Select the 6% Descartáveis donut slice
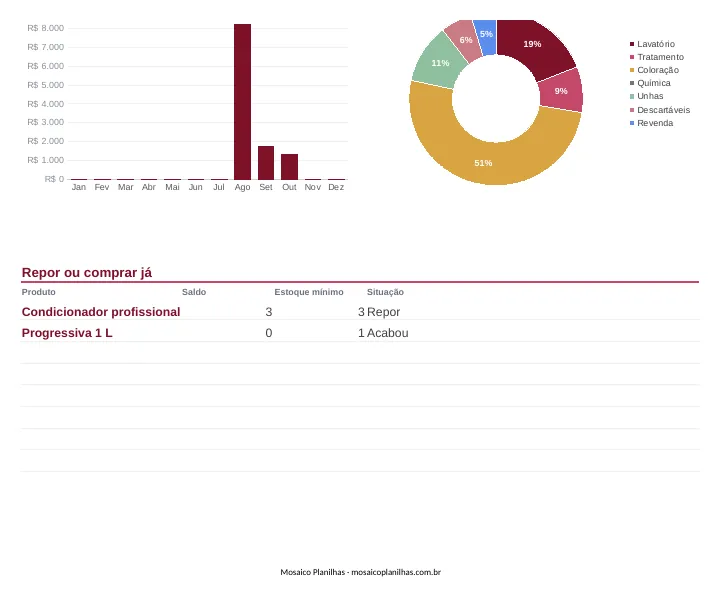The width and height of the screenshot is (719, 597). click(x=465, y=40)
